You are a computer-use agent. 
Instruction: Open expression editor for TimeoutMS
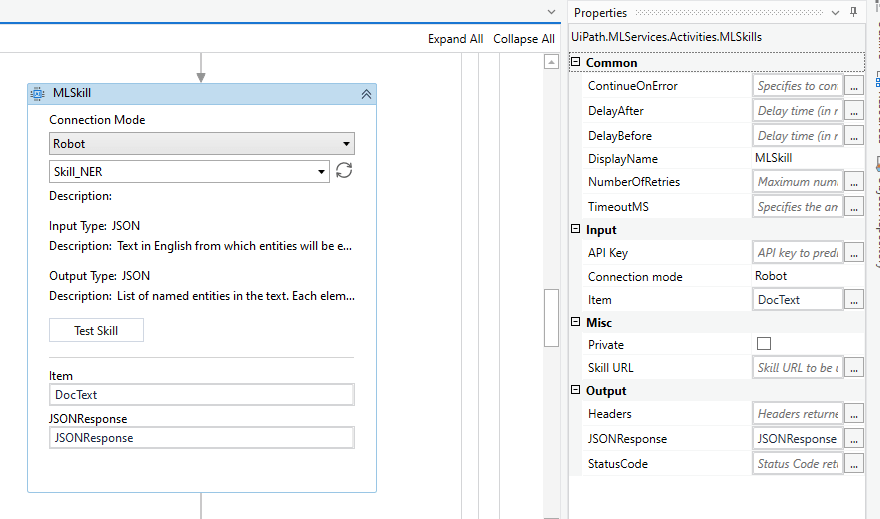pos(854,207)
